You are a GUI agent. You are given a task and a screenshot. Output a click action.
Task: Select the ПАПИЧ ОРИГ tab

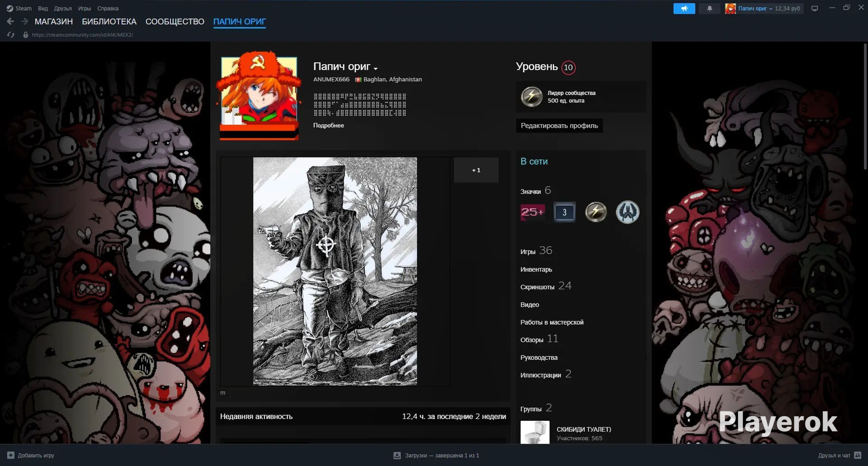(x=239, y=21)
